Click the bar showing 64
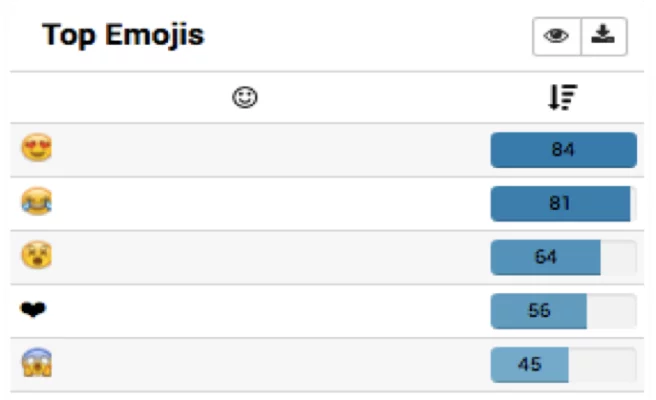This screenshot has height=400, width=656. pyautogui.click(x=546, y=257)
